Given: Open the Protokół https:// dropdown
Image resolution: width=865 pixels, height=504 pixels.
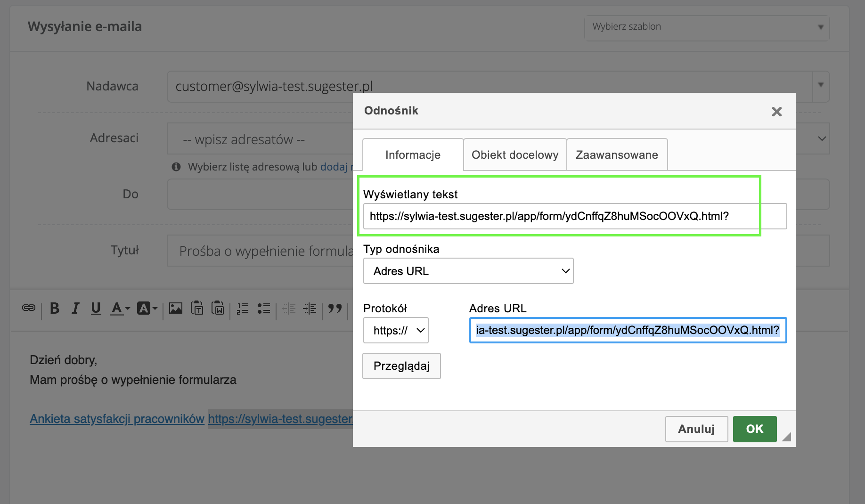Looking at the screenshot, I should coord(396,331).
